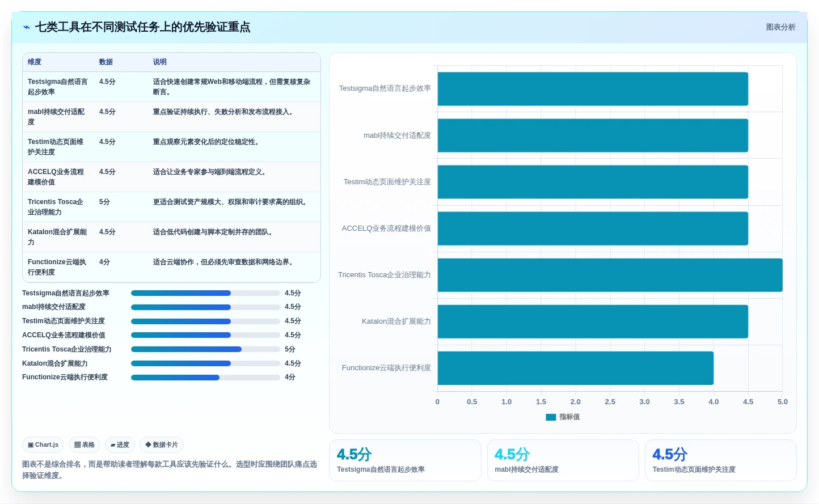This screenshot has width=819, height=504.
Task: Click the x-axis tick 5.0
Action: click(783, 402)
